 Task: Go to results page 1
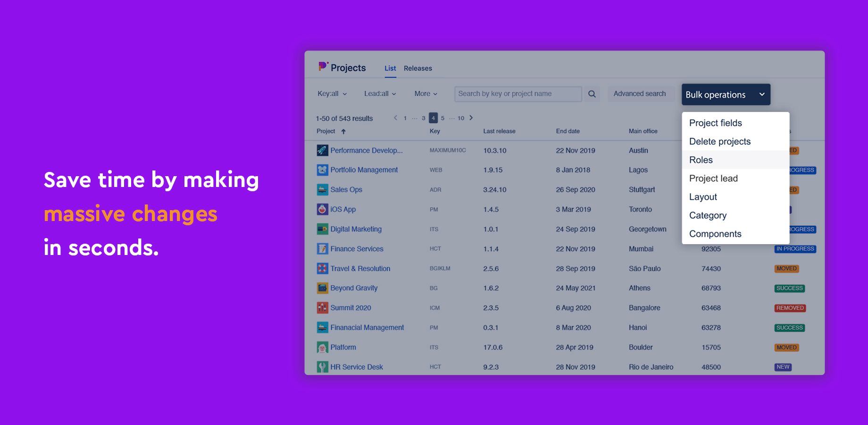click(x=405, y=118)
